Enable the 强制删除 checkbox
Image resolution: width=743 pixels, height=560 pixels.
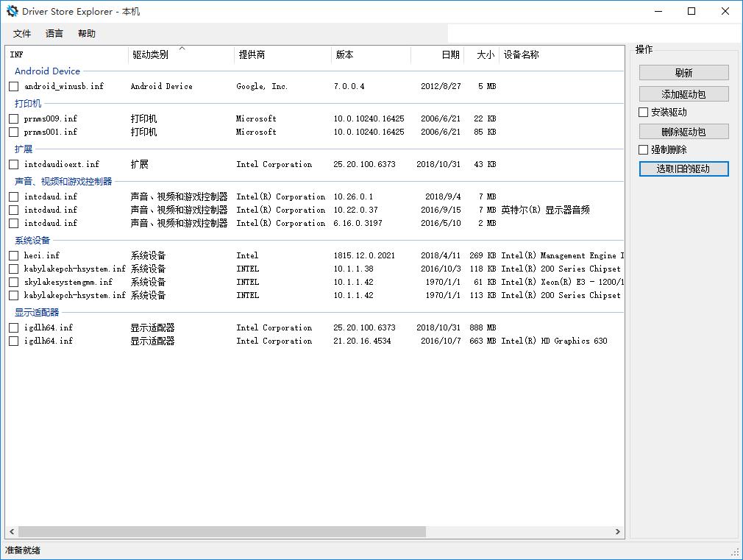tap(644, 150)
